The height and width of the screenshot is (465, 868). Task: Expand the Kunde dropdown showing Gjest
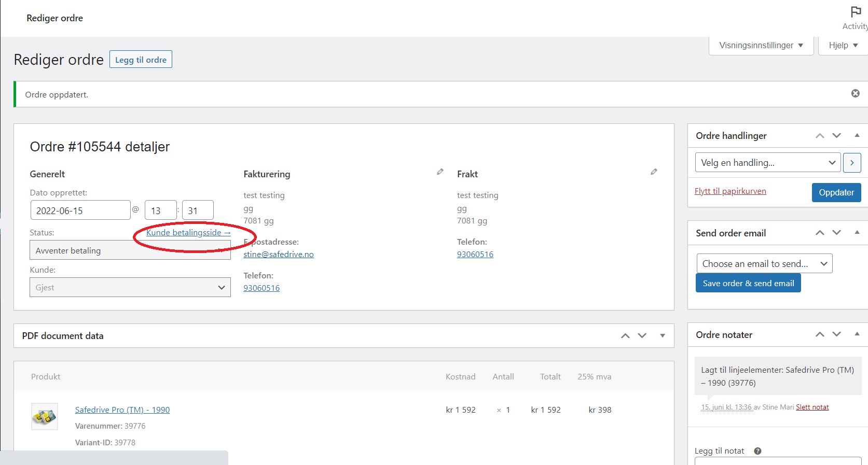130,288
